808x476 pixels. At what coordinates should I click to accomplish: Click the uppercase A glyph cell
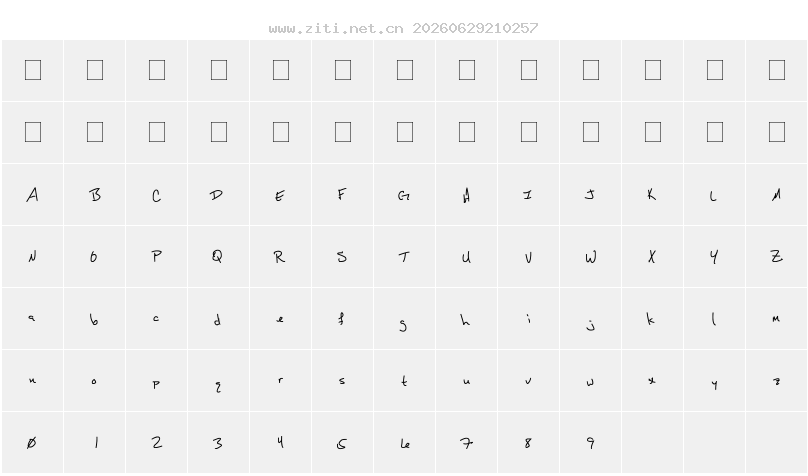click(x=32, y=195)
